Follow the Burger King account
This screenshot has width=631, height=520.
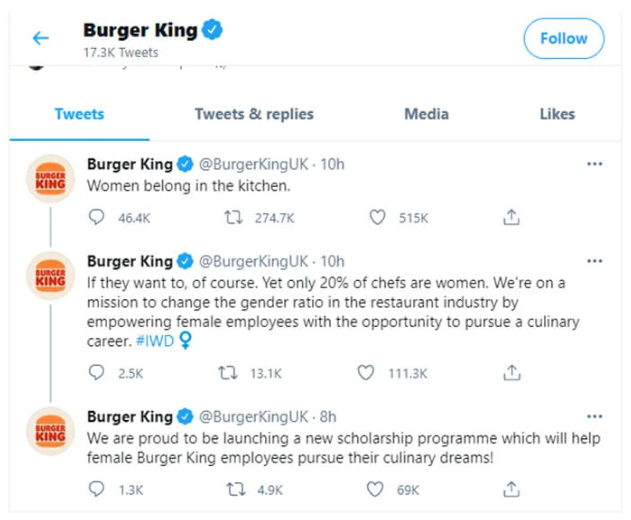pos(564,39)
